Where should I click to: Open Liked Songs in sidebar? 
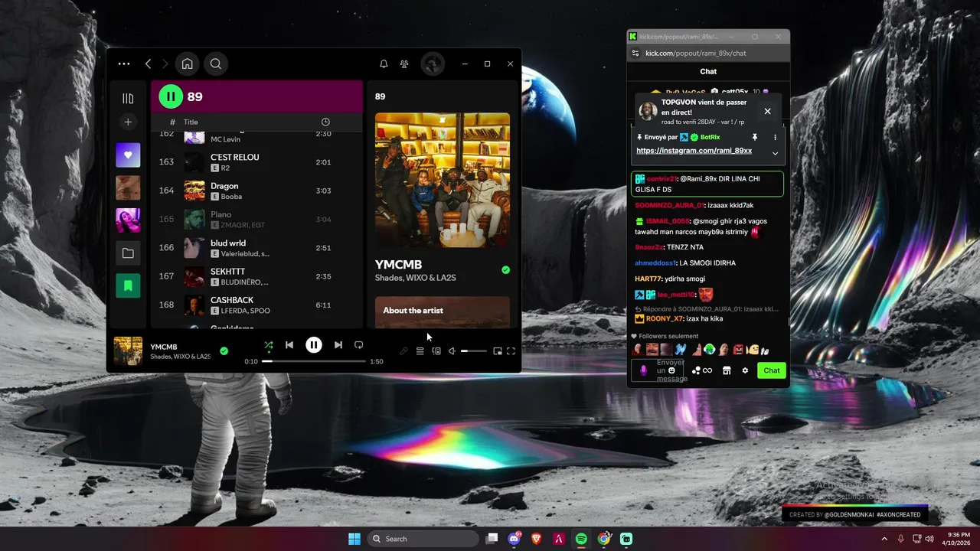[x=128, y=155]
